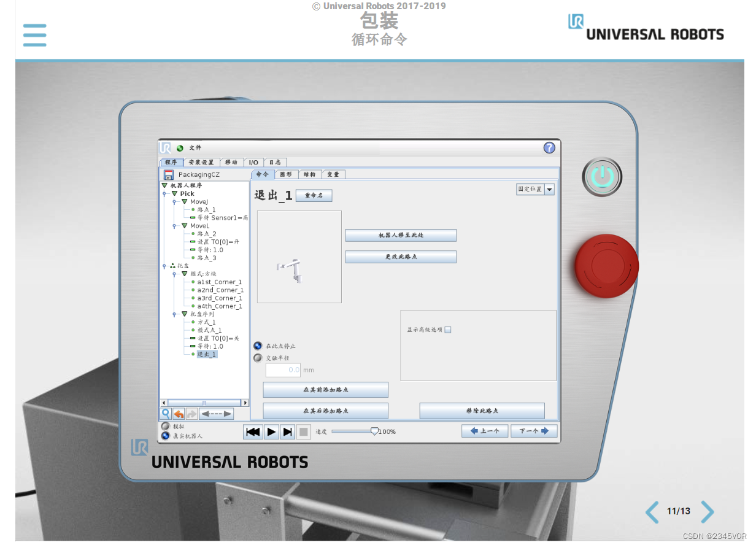Image resolution: width=756 pixels, height=545 pixels.
Task: Click the 机器人移至此处 button
Action: [401, 236]
